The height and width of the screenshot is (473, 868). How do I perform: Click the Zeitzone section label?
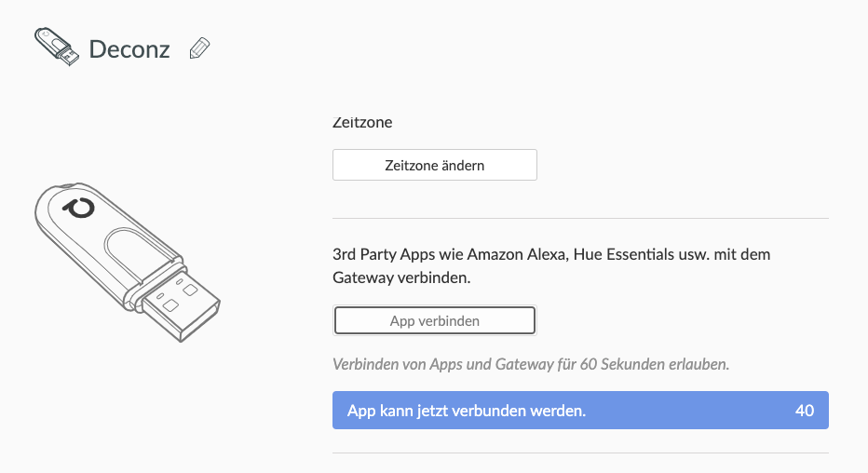coord(362,122)
